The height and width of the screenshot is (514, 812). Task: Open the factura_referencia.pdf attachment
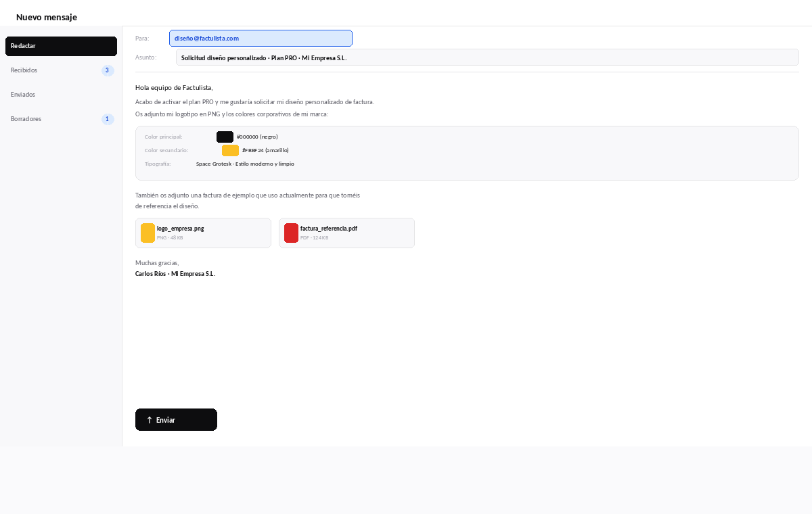coord(346,233)
